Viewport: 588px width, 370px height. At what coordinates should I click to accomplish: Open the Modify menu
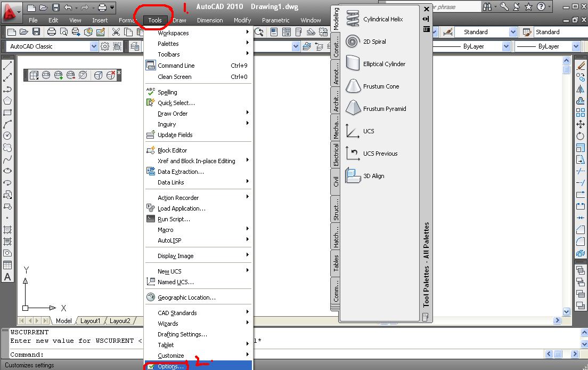pos(242,20)
